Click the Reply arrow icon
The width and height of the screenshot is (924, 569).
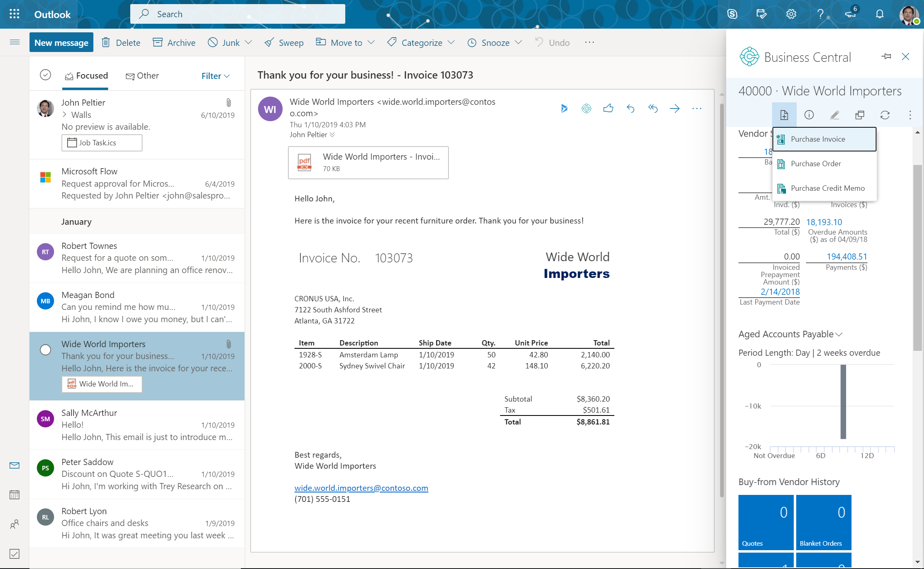point(631,108)
